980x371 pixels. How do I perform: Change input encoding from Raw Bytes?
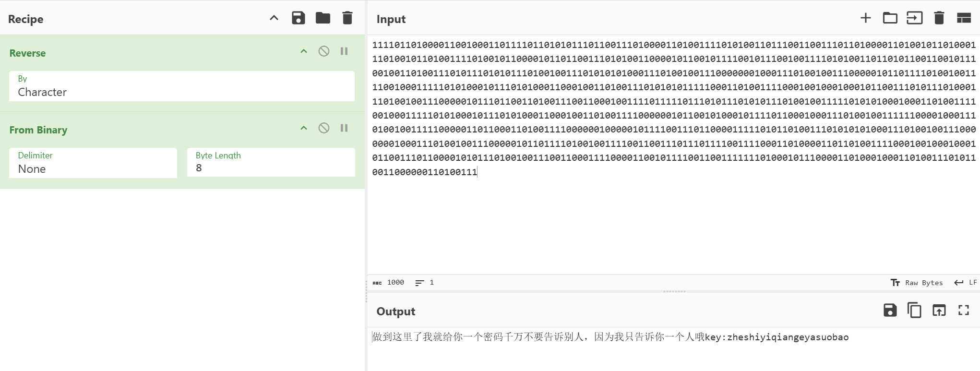coord(917,283)
